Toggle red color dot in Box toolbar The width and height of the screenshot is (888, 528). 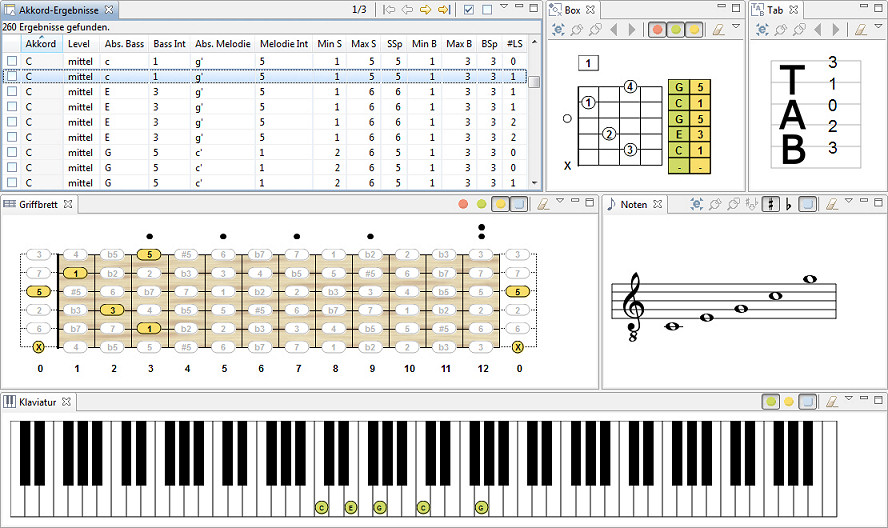pos(658,29)
